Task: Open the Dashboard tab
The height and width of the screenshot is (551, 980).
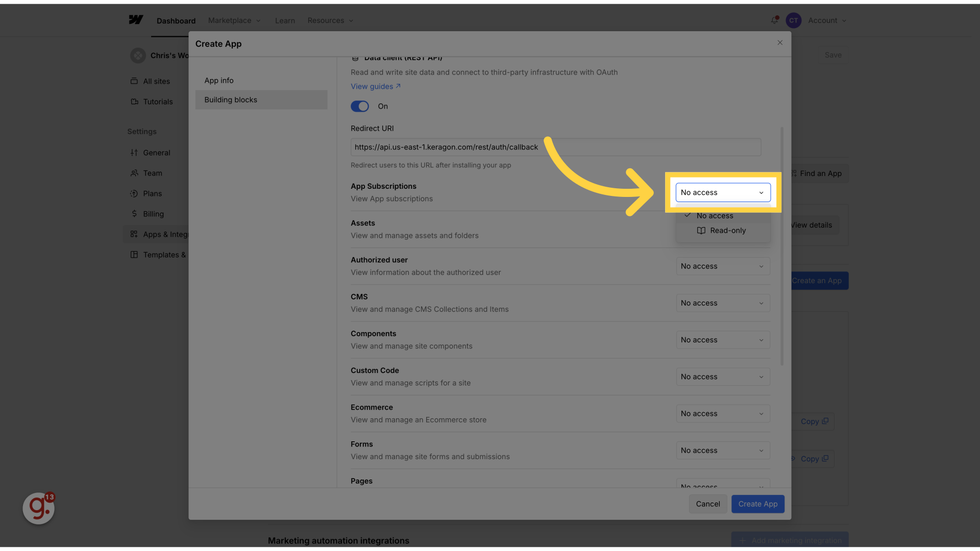Action: (x=176, y=21)
